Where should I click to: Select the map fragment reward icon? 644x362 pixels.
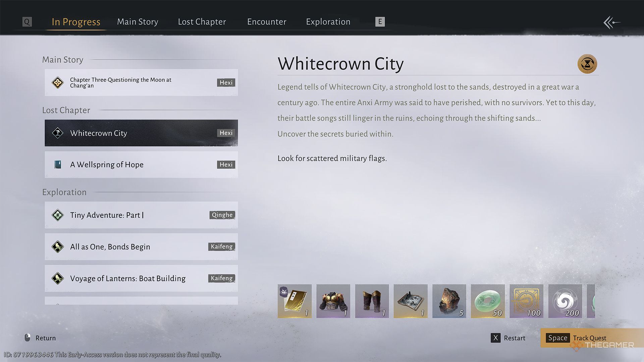[411, 301]
